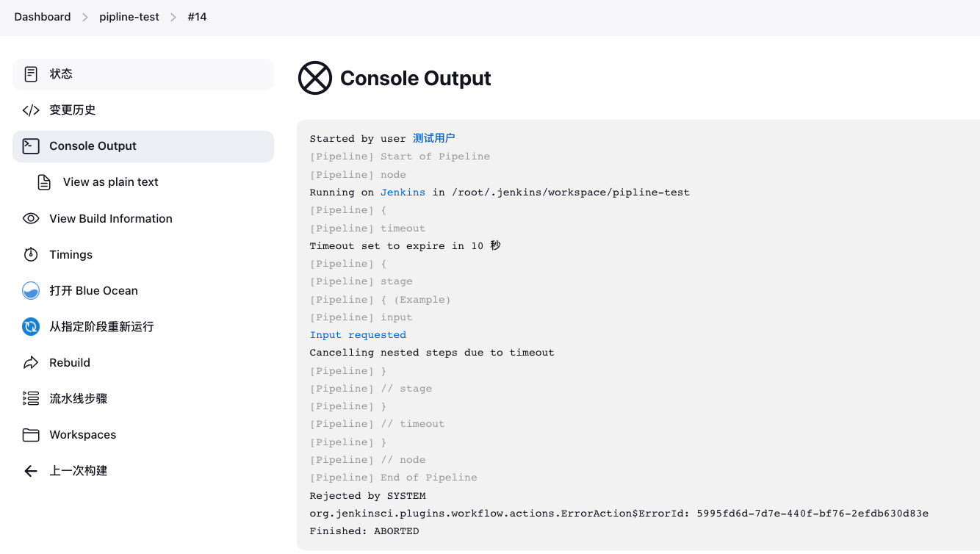Image resolution: width=980 pixels, height=554 pixels.
Task: Open View Build Information
Action: pyautogui.click(x=143, y=218)
